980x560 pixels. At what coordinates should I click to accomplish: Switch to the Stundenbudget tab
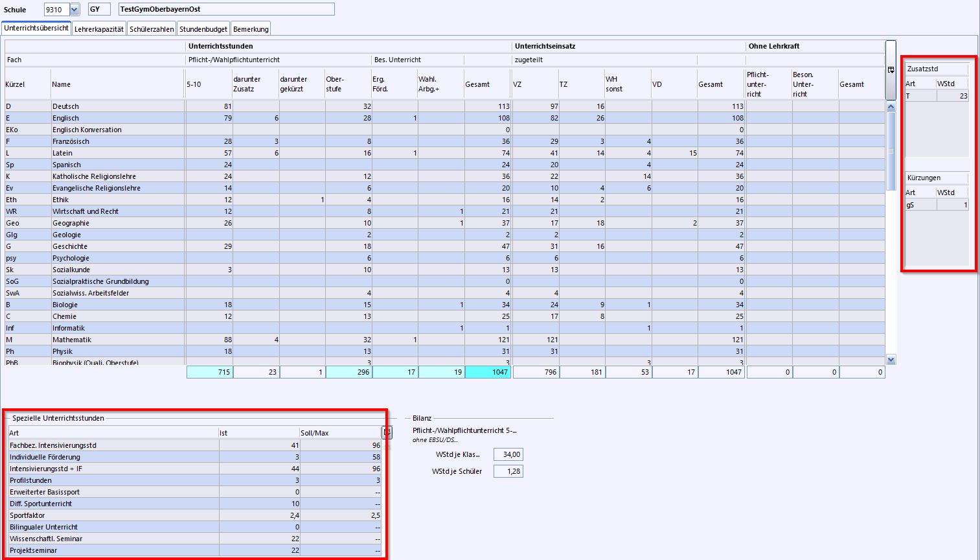203,29
